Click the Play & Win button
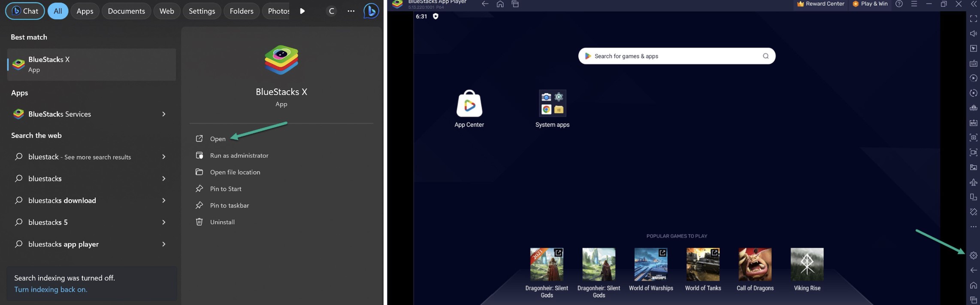Screen dimensions: 980x305 [x=870, y=4]
